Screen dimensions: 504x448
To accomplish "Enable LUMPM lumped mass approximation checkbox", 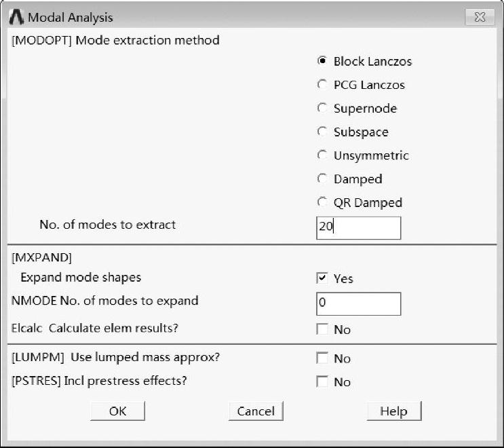I will click(x=322, y=358).
